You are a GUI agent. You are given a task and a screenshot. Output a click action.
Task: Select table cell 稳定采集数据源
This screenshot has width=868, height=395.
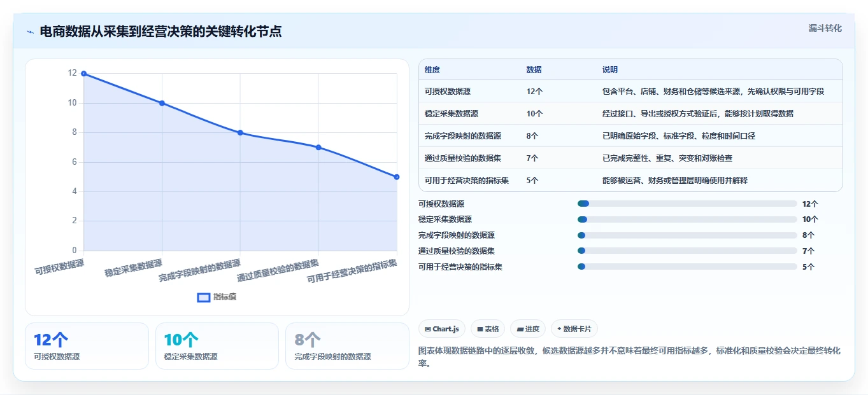coord(452,114)
